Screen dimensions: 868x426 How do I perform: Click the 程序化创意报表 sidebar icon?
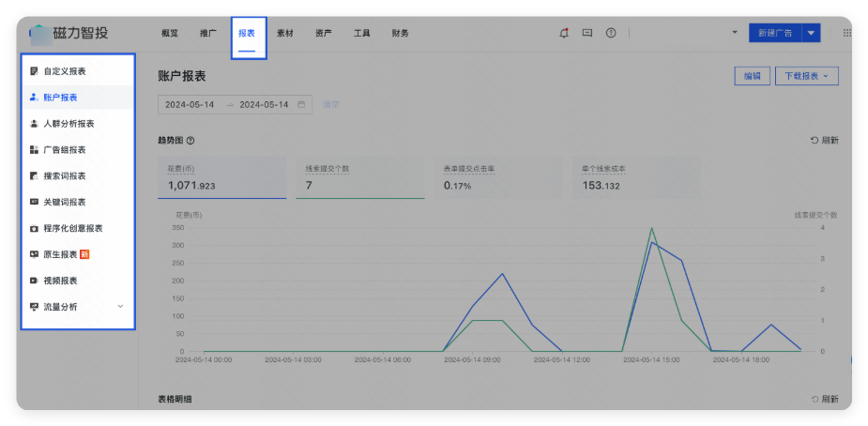pyautogui.click(x=34, y=229)
